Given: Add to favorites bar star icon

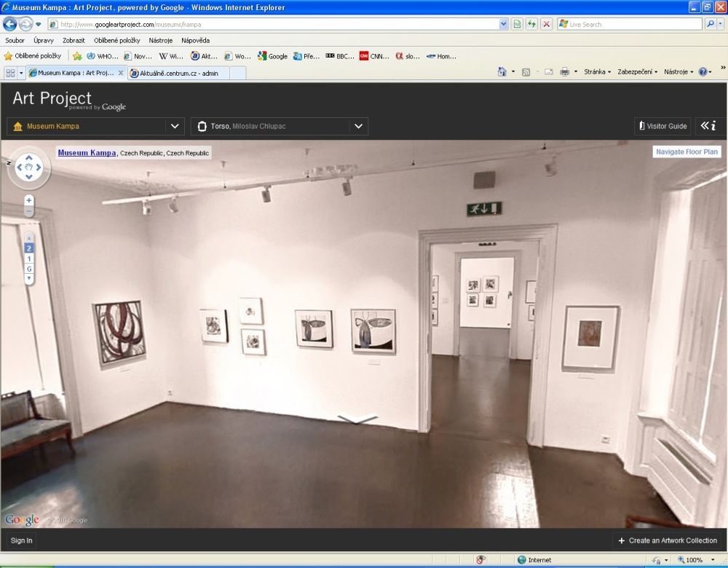Looking at the screenshot, I should (x=77, y=56).
